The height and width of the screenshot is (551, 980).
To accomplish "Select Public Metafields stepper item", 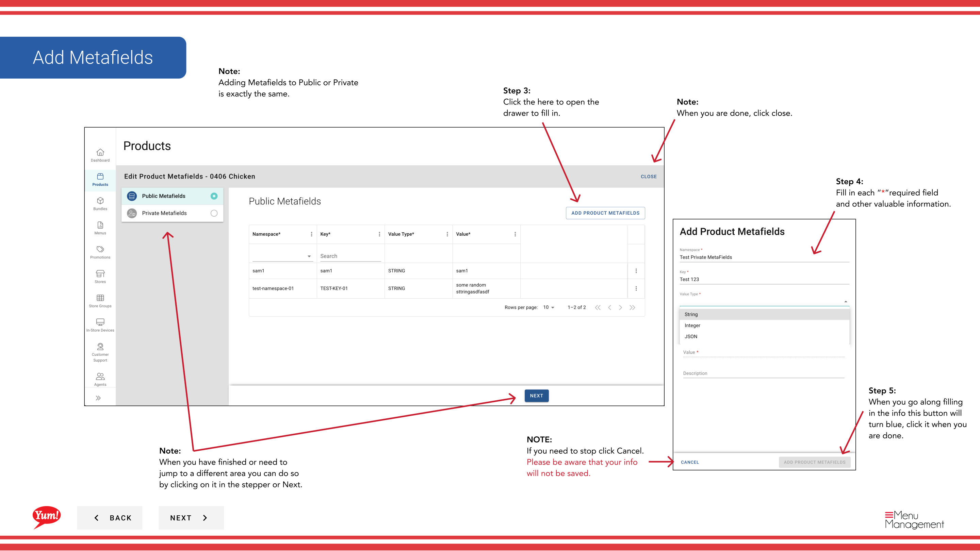I will (x=172, y=196).
